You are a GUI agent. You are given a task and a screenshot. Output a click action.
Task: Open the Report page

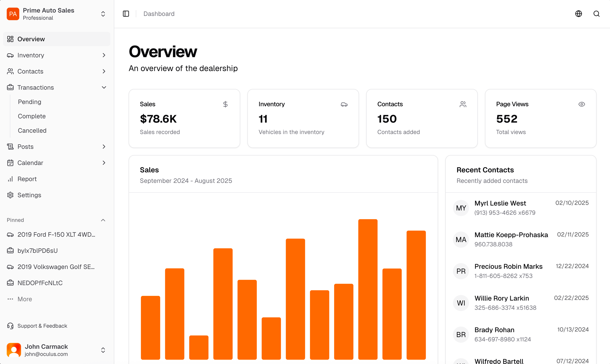(57, 179)
